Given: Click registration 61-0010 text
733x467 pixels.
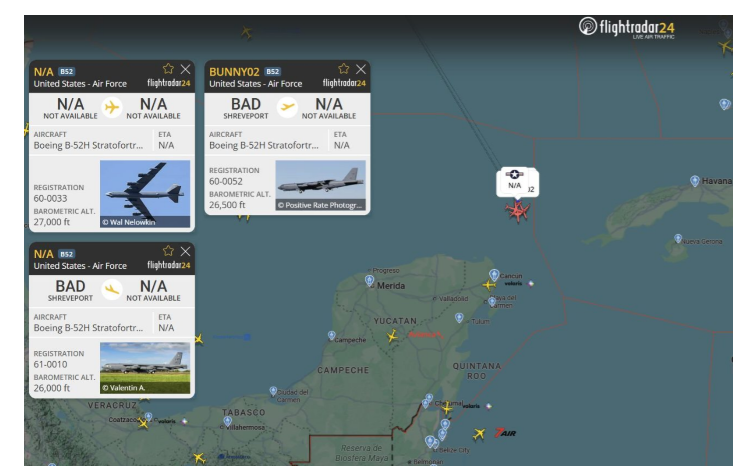Looking at the screenshot, I should pyautogui.click(x=50, y=364).
